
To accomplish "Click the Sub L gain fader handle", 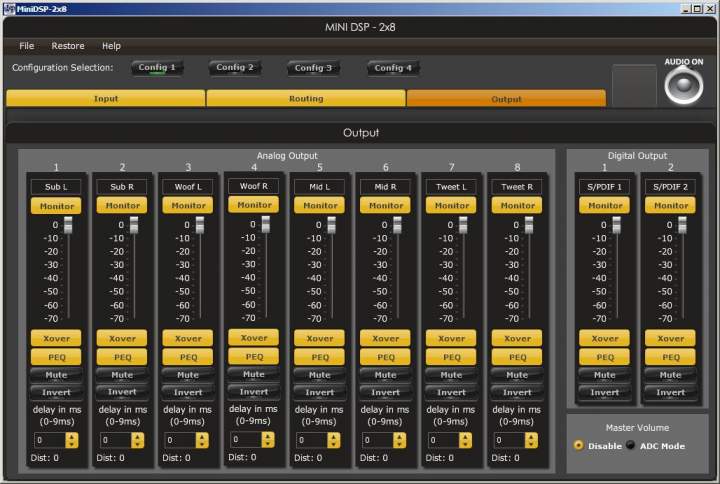I will click(x=68, y=225).
